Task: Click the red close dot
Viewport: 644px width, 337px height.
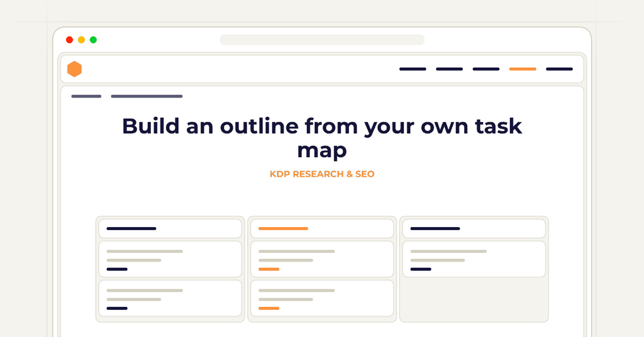Action: tap(69, 40)
